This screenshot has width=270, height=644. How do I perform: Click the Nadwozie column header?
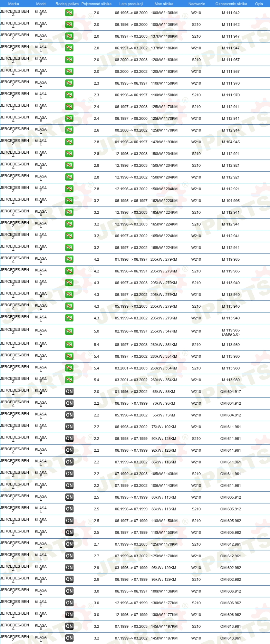point(196,4)
